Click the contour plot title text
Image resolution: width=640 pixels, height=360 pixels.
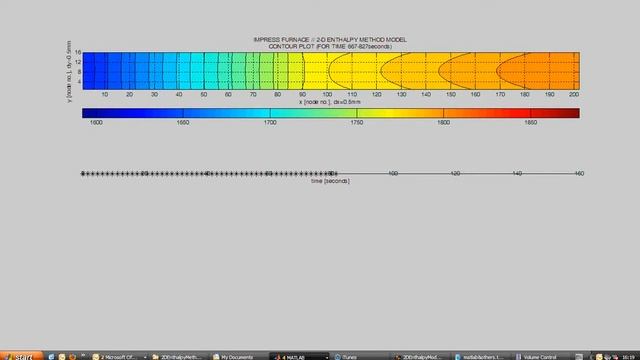coord(330,43)
